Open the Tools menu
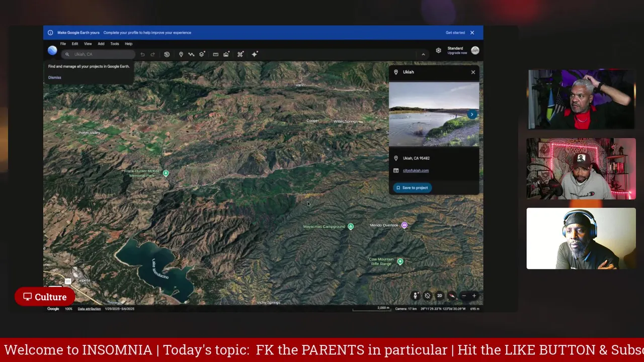Screen dimensions: 644x362 coord(115,44)
